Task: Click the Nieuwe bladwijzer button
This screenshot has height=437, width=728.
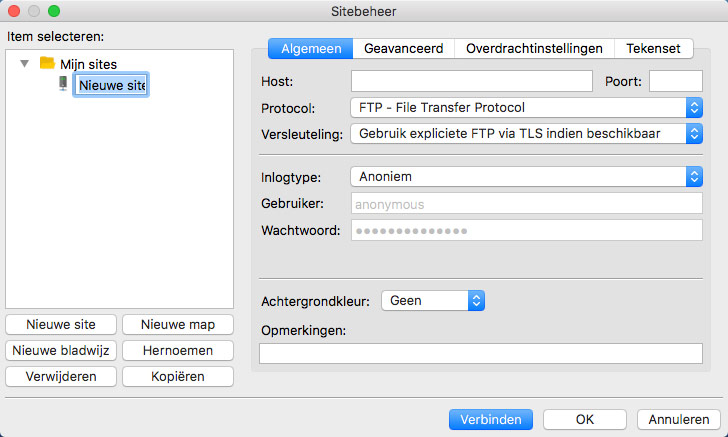Action: pos(61,350)
